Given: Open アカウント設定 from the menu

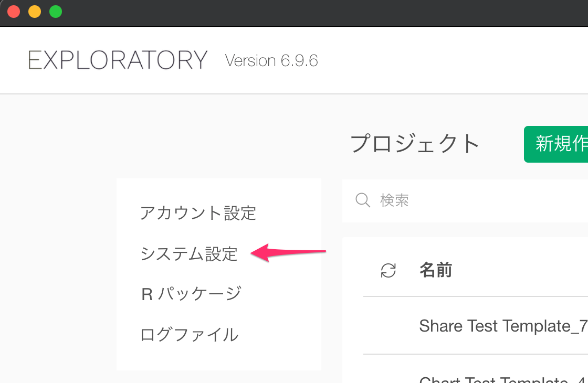Looking at the screenshot, I should point(198,213).
